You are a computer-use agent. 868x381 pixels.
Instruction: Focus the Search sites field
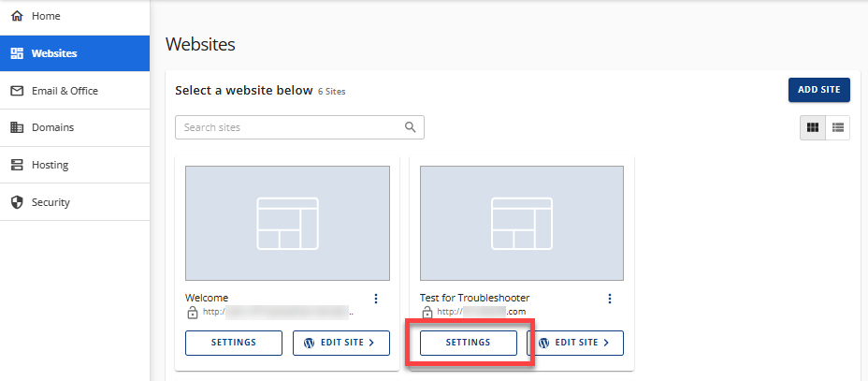299,127
